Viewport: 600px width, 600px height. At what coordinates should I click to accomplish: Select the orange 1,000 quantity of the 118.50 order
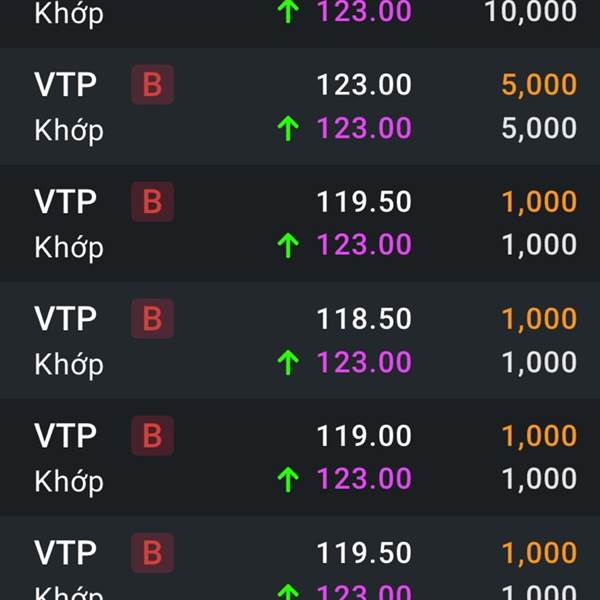[x=539, y=320]
